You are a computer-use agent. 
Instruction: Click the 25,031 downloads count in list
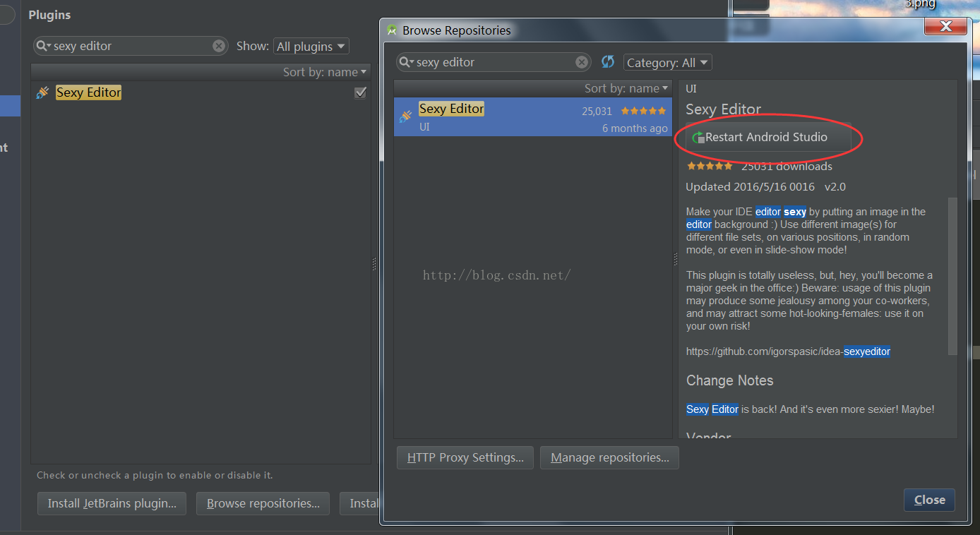(x=597, y=111)
